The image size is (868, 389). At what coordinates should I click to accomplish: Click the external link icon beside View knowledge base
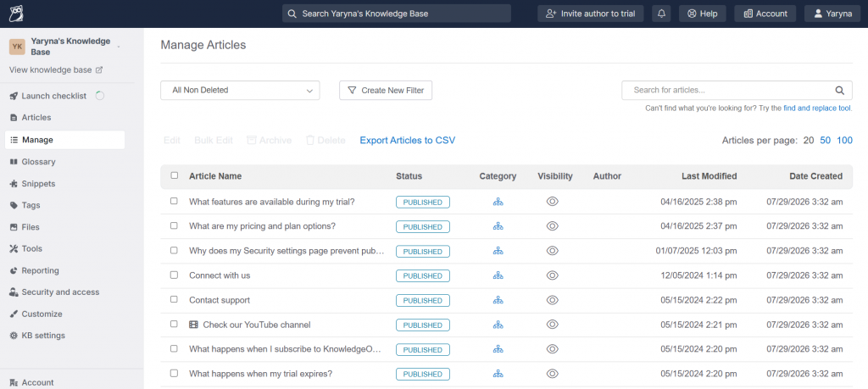pos(100,70)
